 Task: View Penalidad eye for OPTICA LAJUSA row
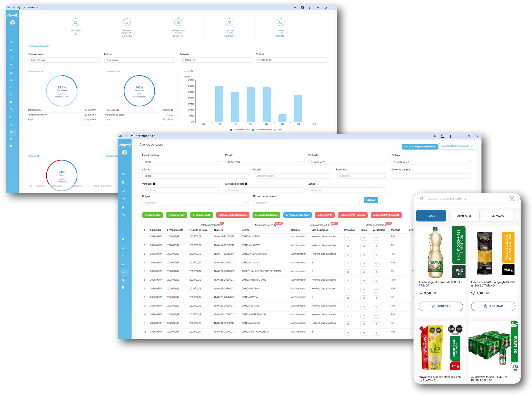pos(348,264)
